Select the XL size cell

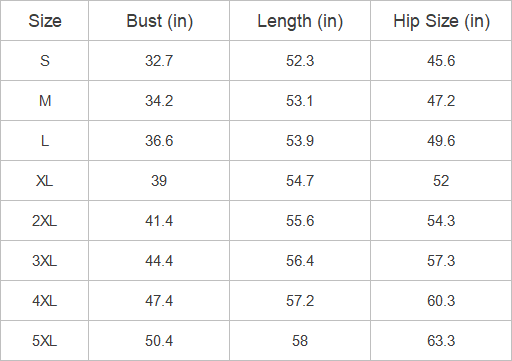coord(44,181)
